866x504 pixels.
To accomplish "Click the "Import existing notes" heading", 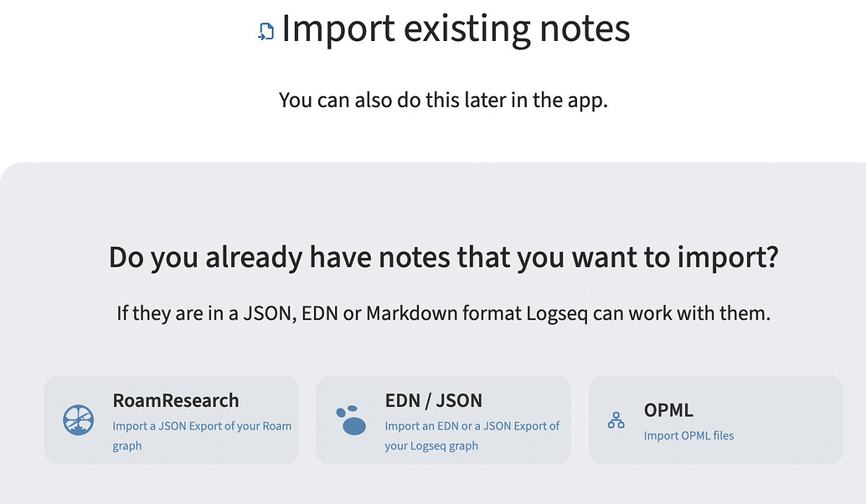I will (x=455, y=28).
